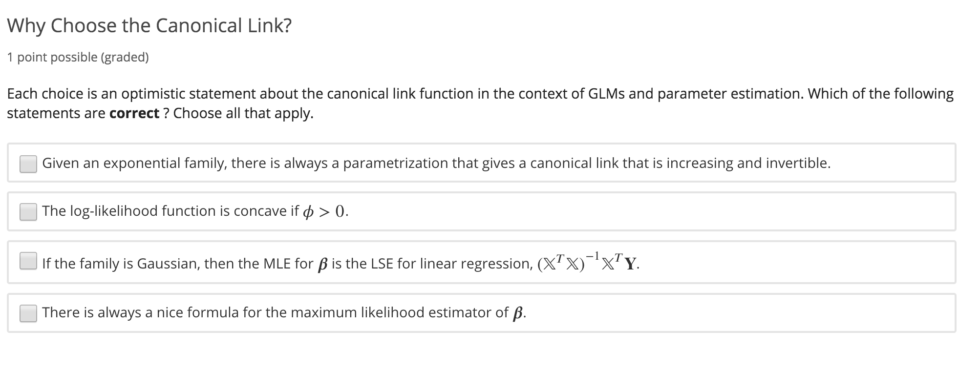This screenshot has width=980, height=371.
Task: Click the phrase Choose all that apply
Action: (239, 113)
